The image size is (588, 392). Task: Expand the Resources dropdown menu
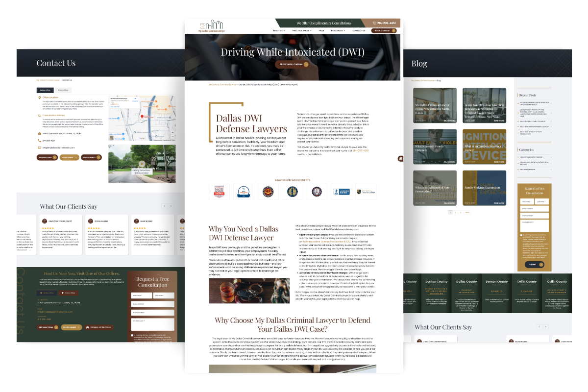(x=338, y=30)
